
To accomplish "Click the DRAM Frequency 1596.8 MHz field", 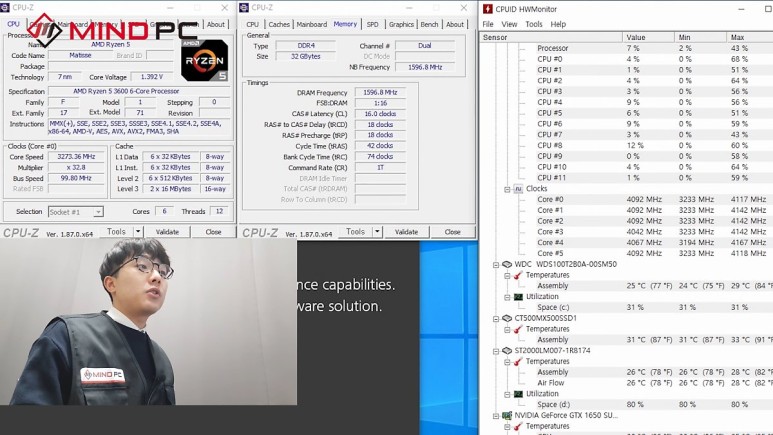I will (x=380, y=92).
